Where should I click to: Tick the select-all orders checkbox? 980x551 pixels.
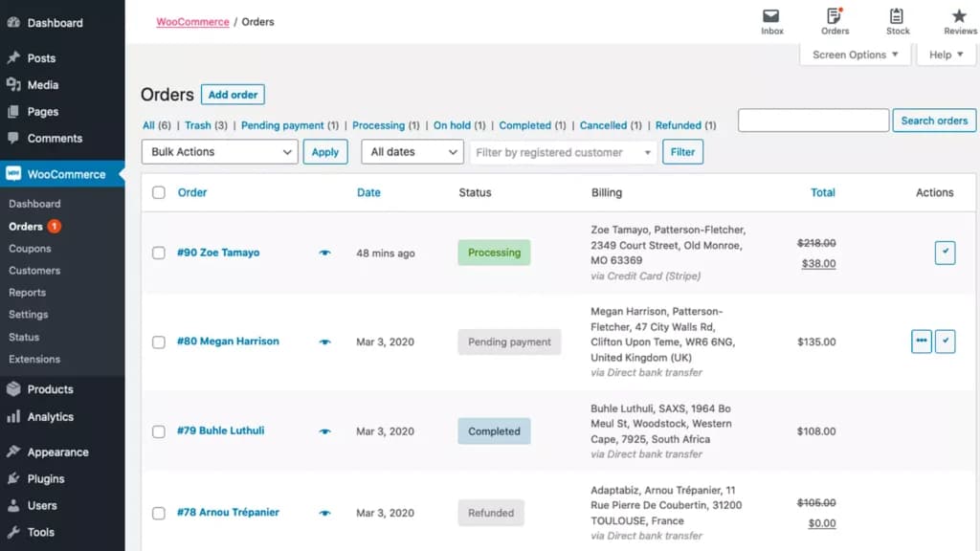click(159, 192)
